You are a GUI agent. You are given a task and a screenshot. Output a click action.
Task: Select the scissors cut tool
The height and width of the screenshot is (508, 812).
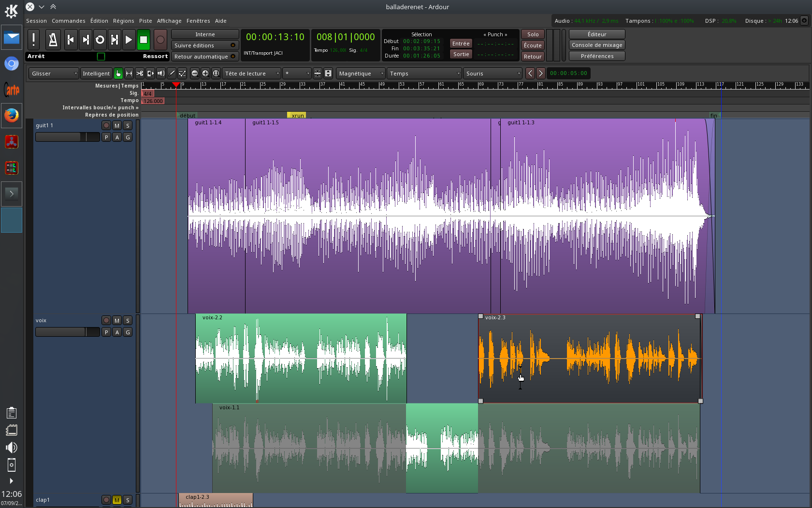(x=140, y=74)
